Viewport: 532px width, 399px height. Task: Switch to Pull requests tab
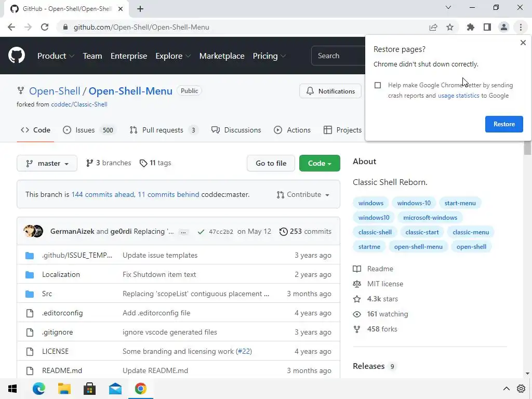(x=164, y=130)
